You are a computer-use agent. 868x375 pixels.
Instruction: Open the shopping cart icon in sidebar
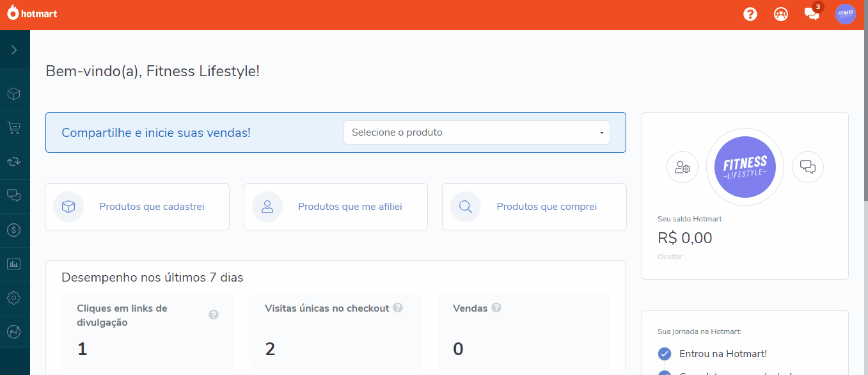pos(14,128)
